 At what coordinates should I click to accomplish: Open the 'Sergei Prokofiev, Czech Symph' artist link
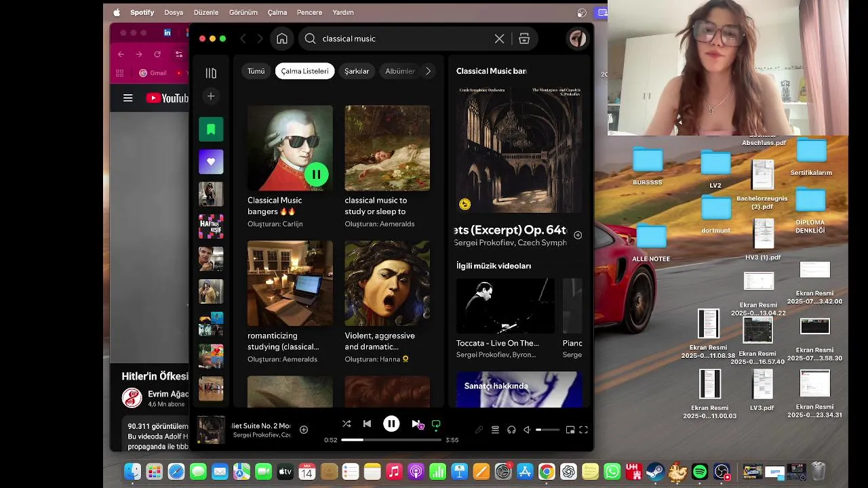pos(511,243)
